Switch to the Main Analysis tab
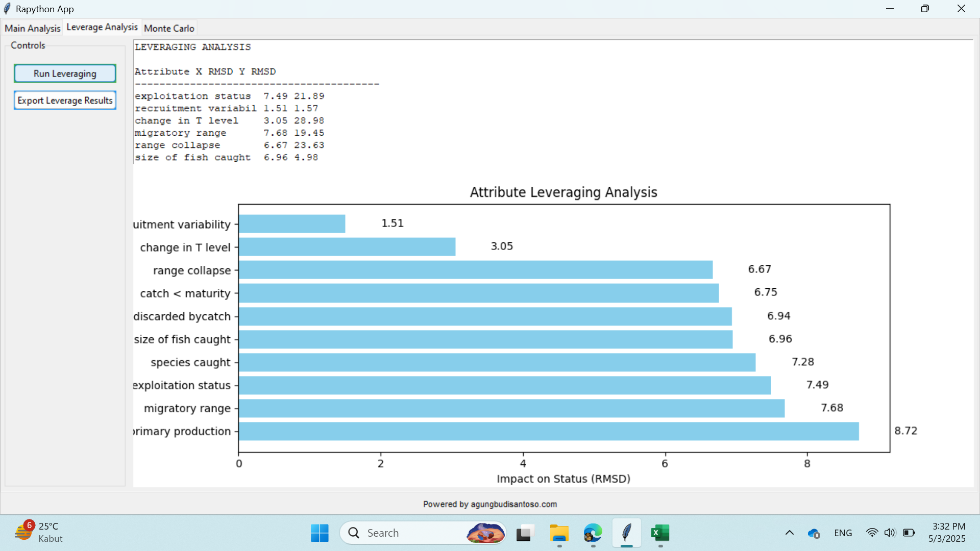This screenshot has width=980, height=551. click(32, 29)
